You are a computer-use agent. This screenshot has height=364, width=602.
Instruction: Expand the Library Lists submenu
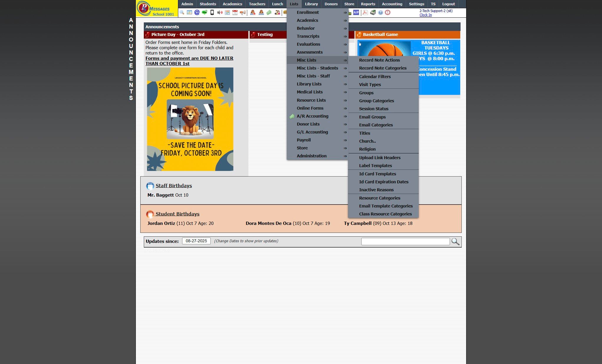pyautogui.click(x=309, y=84)
